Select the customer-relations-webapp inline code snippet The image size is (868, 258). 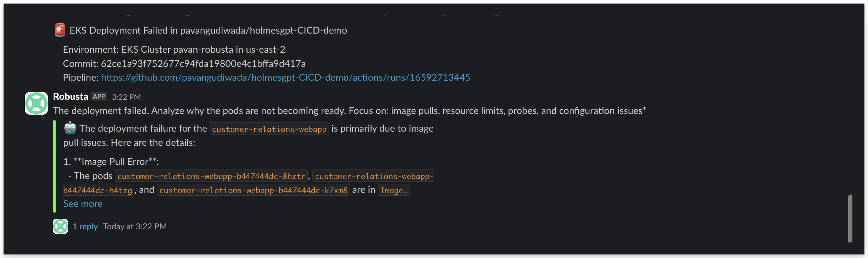point(269,129)
